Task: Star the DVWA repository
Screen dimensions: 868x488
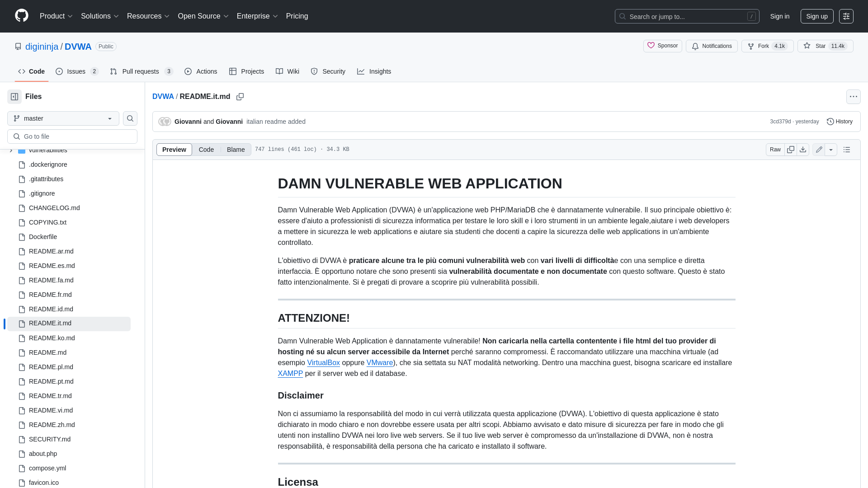Action: coord(825,46)
